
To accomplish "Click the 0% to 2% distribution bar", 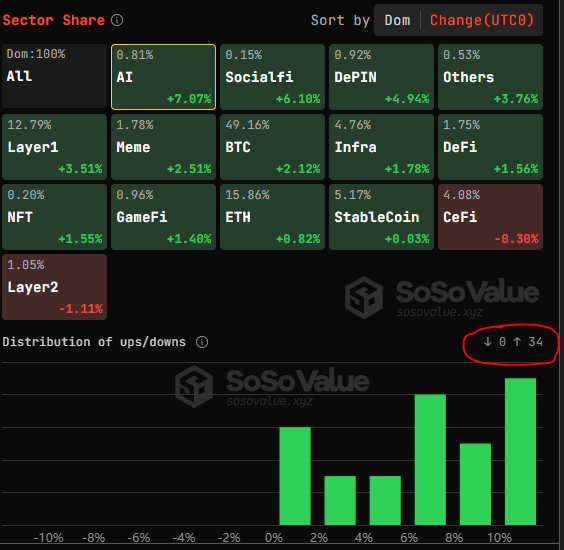I will [295, 476].
